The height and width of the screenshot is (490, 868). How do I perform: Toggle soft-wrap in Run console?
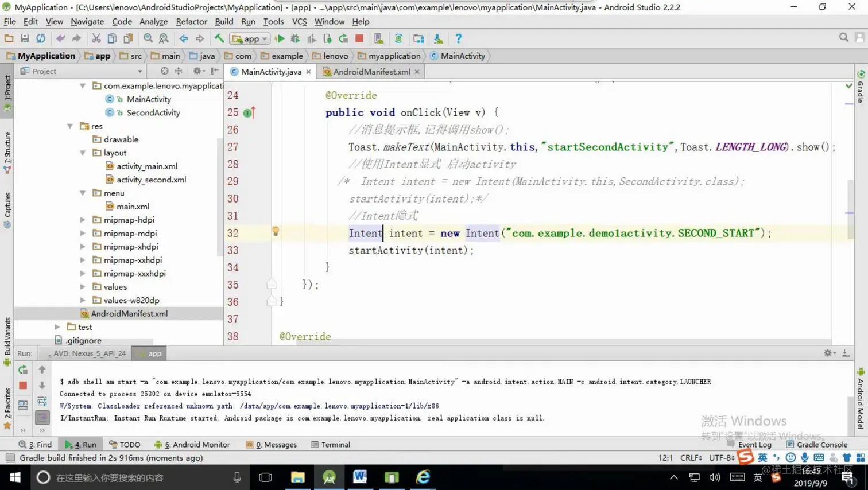point(42,401)
